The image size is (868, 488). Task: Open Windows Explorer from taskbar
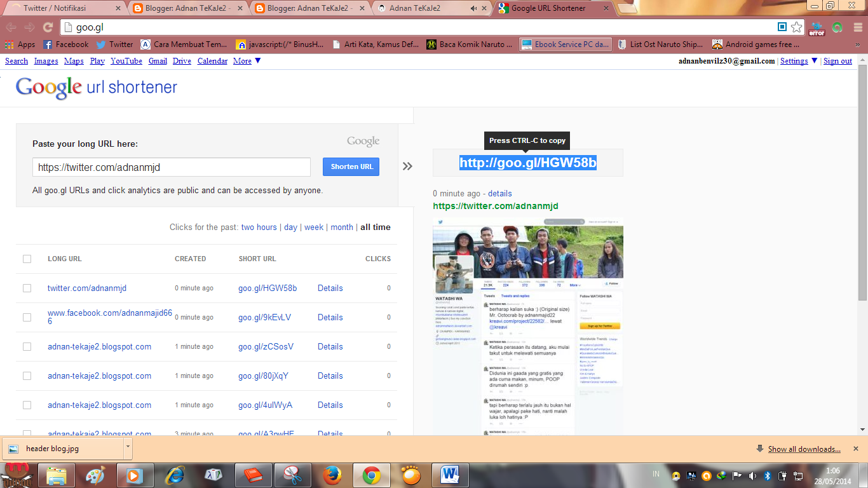56,475
